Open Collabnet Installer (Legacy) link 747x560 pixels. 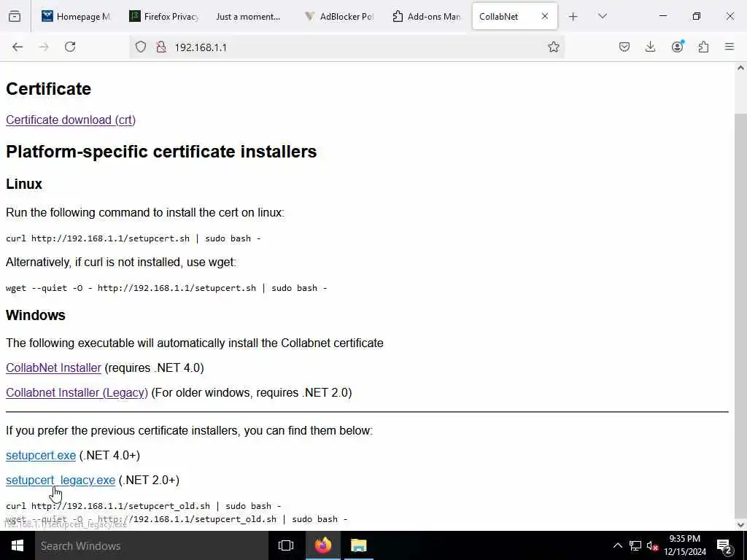tap(77, 393)
